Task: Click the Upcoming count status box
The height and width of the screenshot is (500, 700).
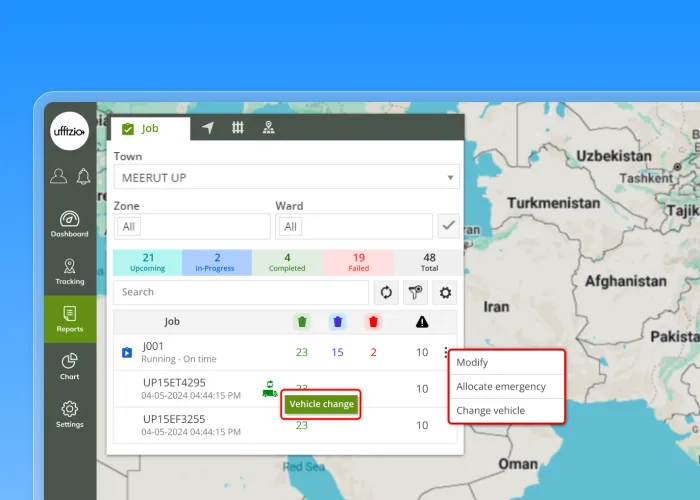Action: point(147,262)
